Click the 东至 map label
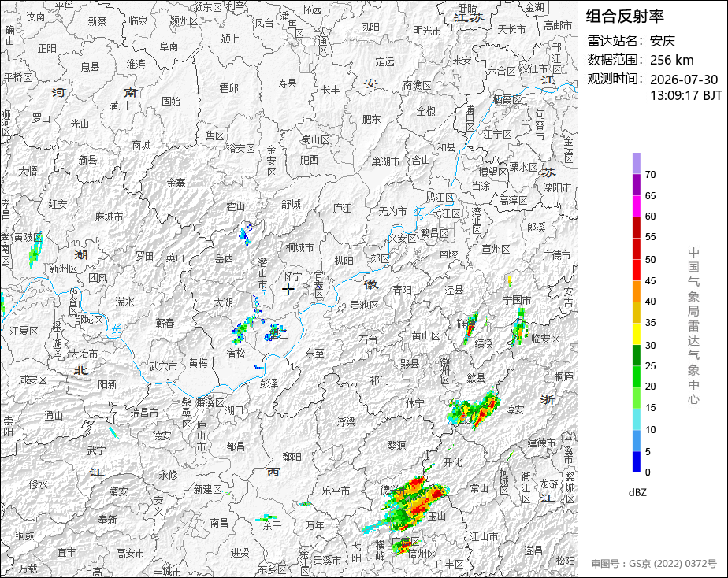The image size is (728, 578). pos(314,353)
